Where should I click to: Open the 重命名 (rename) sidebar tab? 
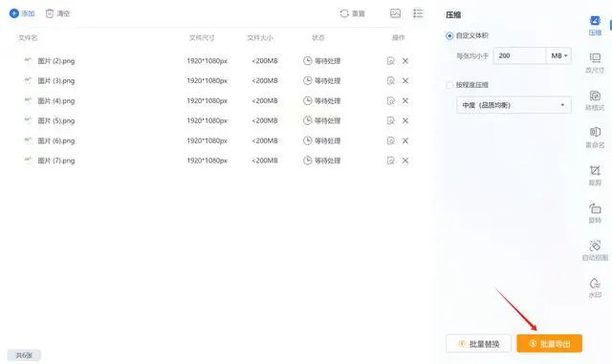tap(595, 138)
